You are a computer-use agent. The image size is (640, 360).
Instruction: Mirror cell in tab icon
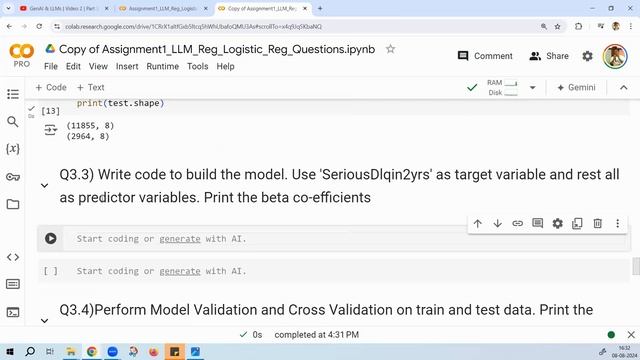pyautogui.click(x=577, y=224)
